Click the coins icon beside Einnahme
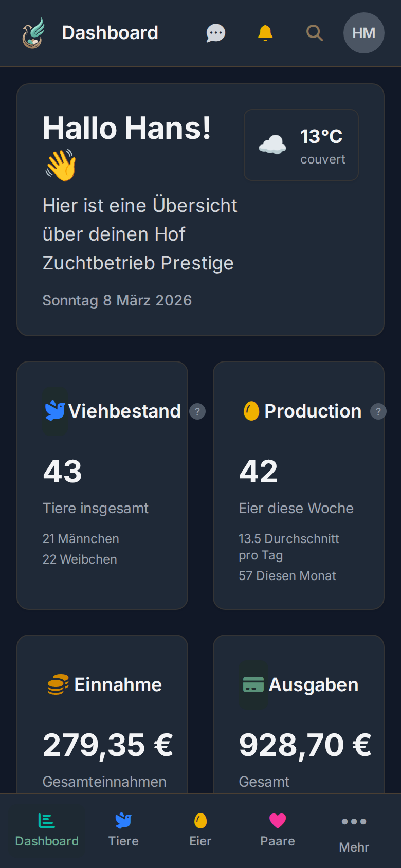 [x=58, y=684]
